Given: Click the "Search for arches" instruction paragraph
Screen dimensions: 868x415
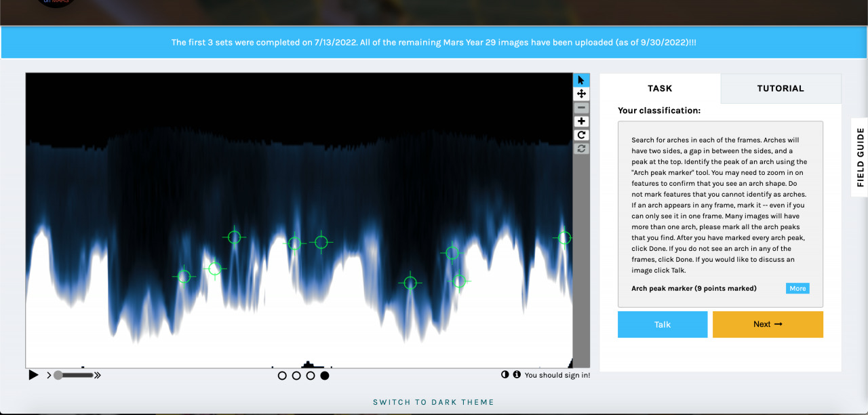Looking at the screenshot, I should (x=720, y=205).
